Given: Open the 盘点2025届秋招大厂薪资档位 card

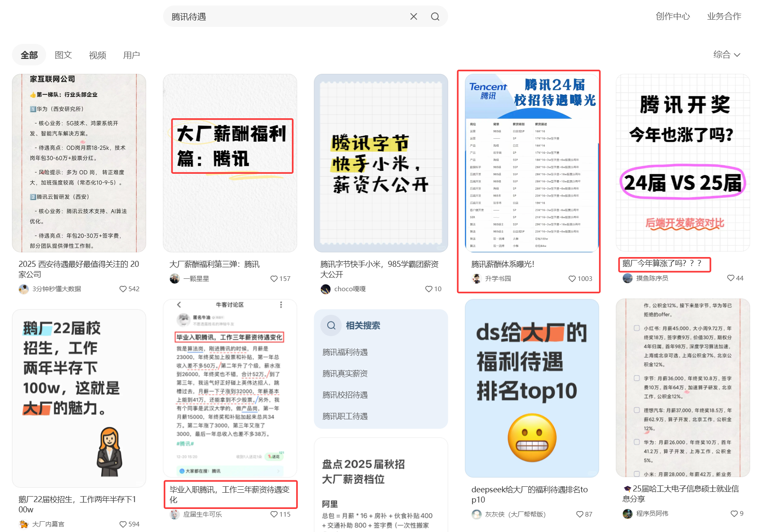Looking at the screenshot, I should (x=381, y=485).
